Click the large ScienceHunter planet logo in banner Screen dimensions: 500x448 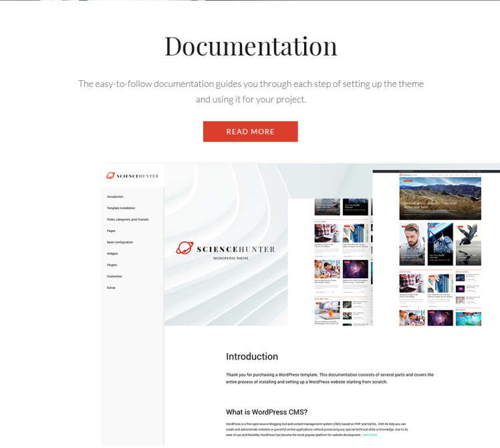point(184,248)
